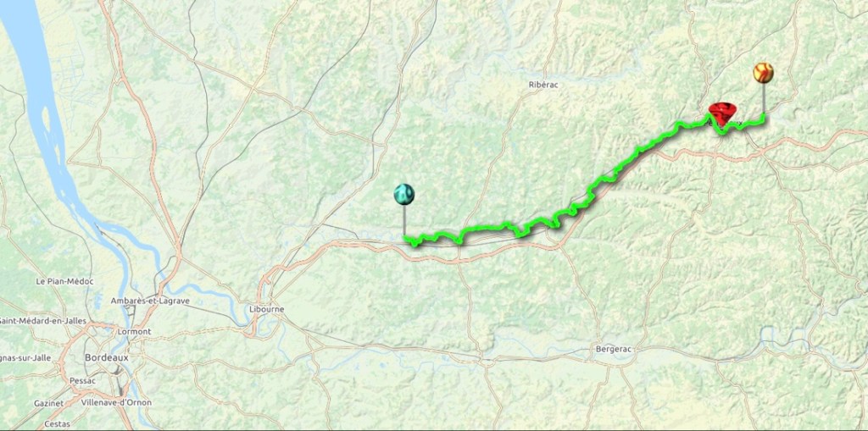The image size is (868, 431).
Task: Click the grey stem of teal pin
Action: coord(404,219)
